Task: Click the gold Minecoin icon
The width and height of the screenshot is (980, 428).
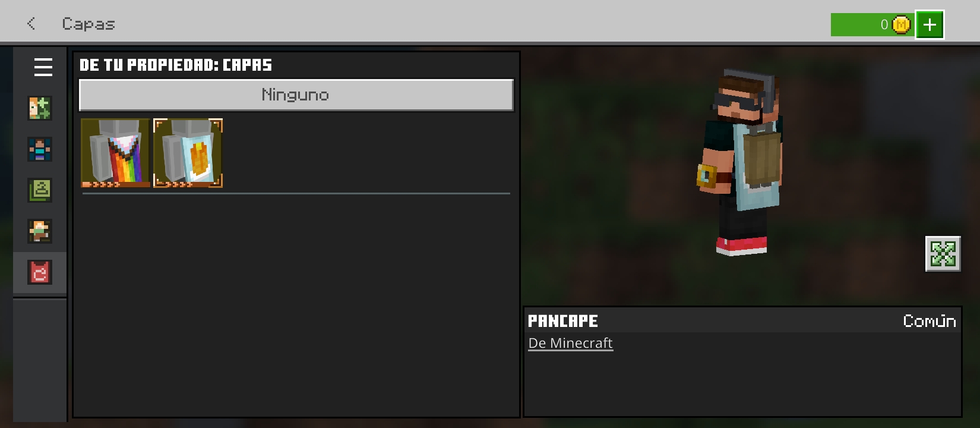Action: [x=901, y=24]
